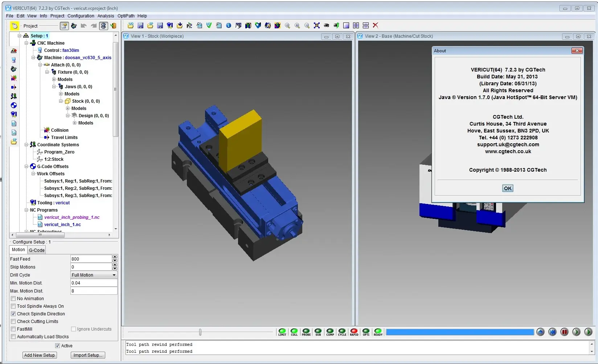
Task: Open the OptiPath menu
Action: pyautogui.click(x=126, y=16)
